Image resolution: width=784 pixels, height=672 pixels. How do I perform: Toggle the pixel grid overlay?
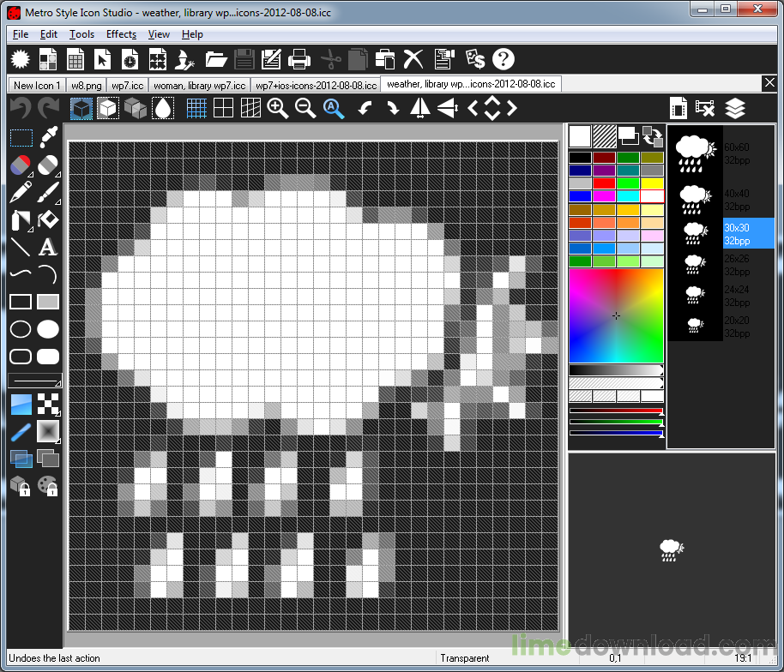pos(196,108)
